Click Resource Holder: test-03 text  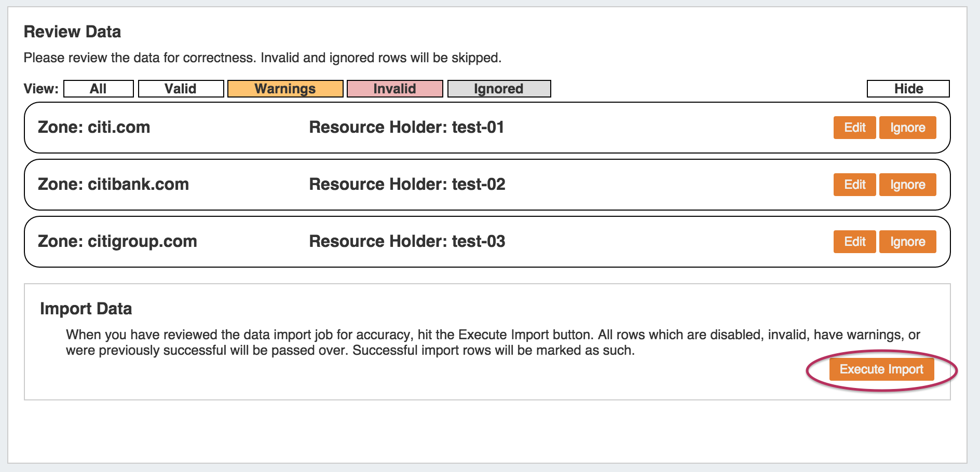407,241
